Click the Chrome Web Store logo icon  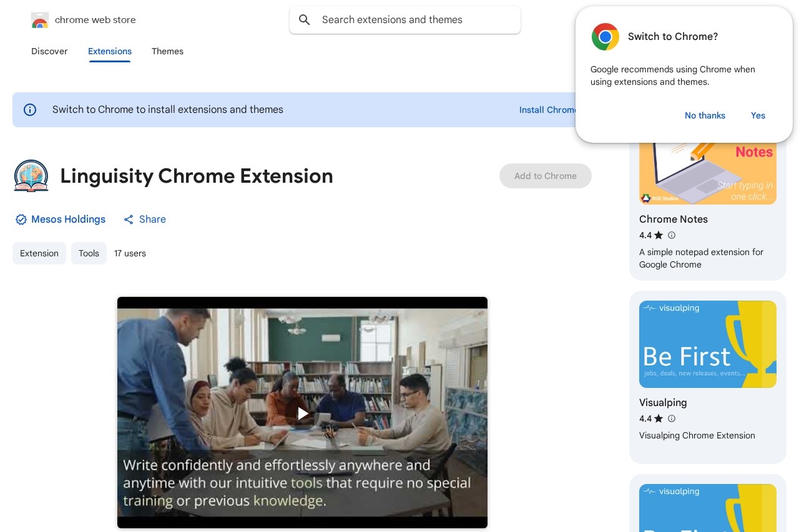pyautogui.click(x=40, y=20)
